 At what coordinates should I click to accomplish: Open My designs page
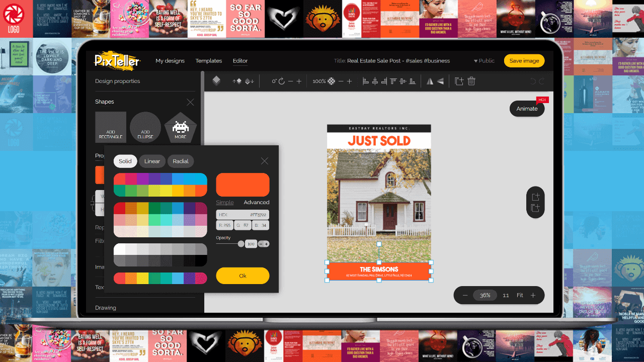[170, 61]
